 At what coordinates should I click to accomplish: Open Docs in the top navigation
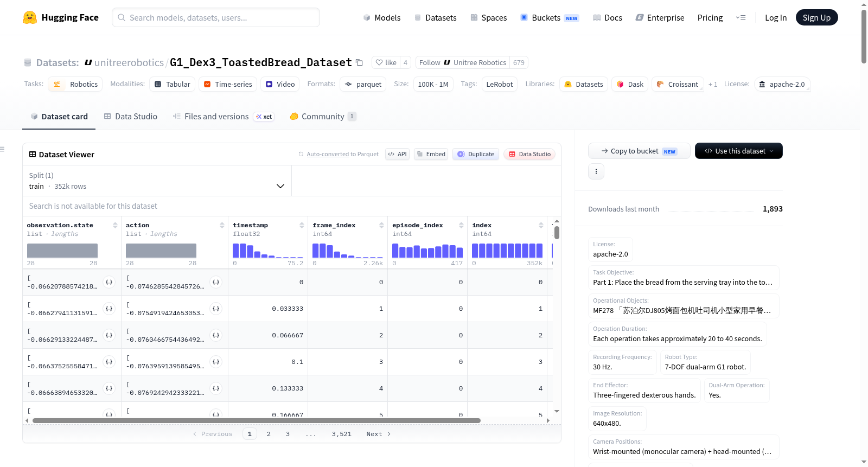(x=608, y=17)
